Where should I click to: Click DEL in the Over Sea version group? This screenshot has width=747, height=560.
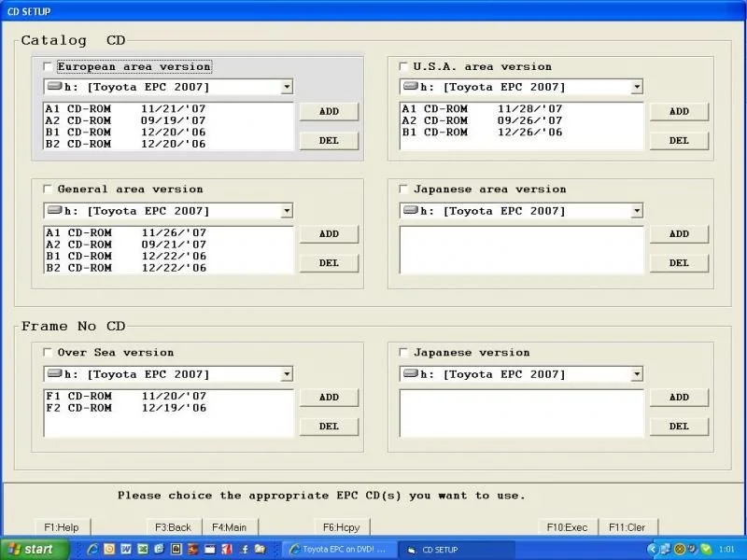click(x=329, y=427)
